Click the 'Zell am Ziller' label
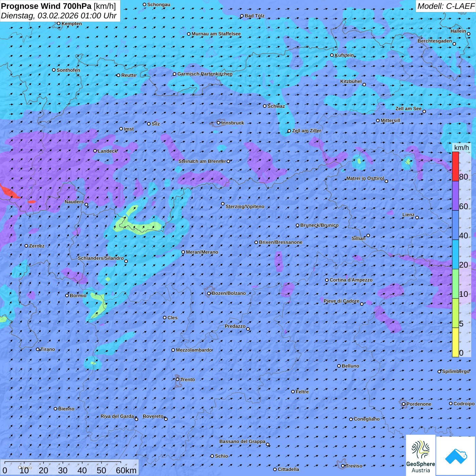 tap(306, 131)
